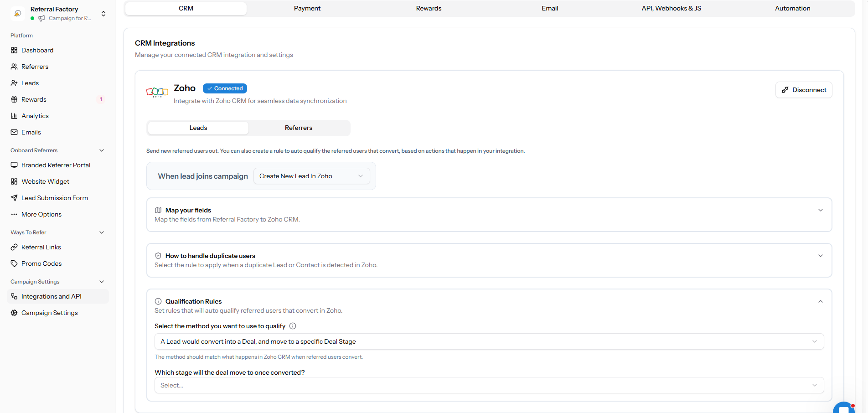Click the Leads add-user icon
The image size is (868, 413).
(14, 83)
